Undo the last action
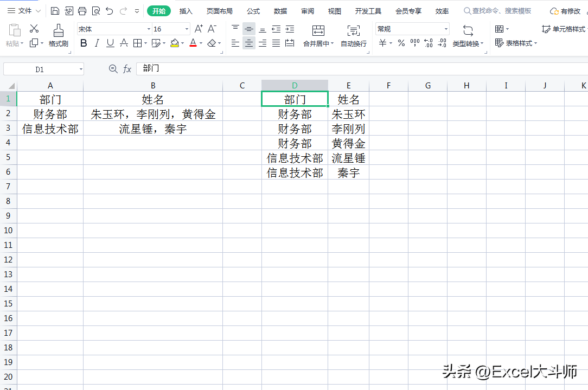 pos(110,11)
